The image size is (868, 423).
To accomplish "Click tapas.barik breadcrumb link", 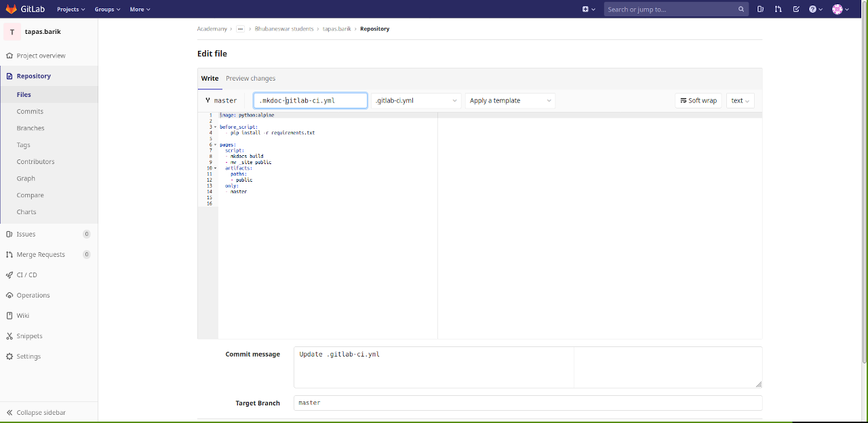I will point(337,29).
